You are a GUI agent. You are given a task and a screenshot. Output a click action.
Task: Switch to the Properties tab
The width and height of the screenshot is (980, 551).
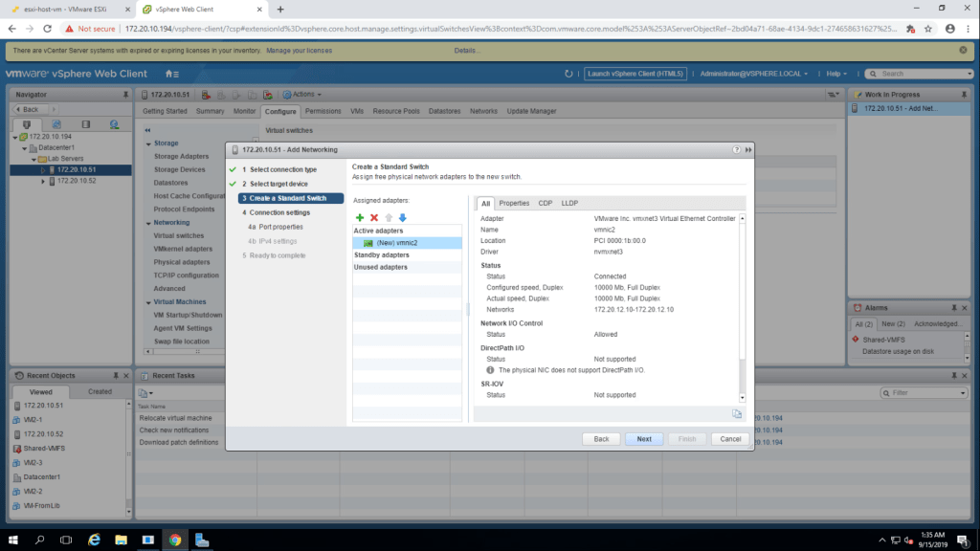(x=514, y=203)
